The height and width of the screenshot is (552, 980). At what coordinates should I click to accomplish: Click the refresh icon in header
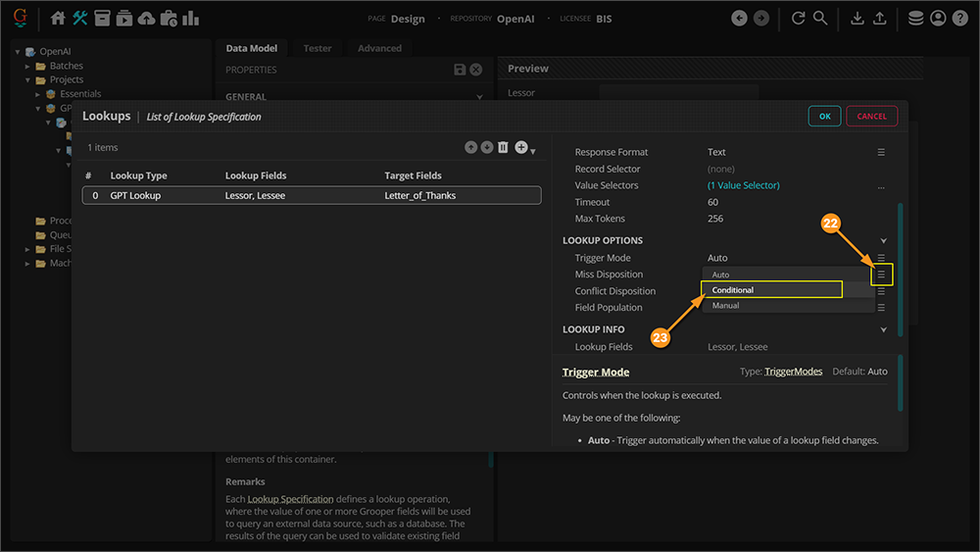[798, 18]
